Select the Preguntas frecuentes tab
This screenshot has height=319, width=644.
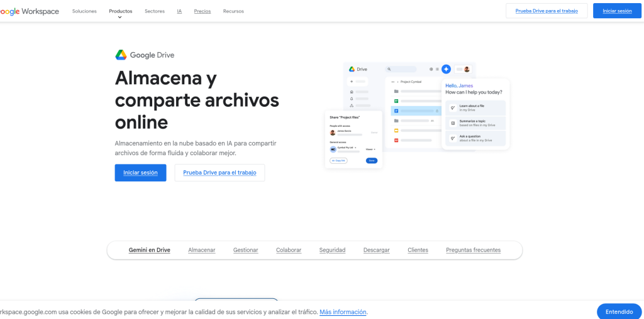point(473,250)
